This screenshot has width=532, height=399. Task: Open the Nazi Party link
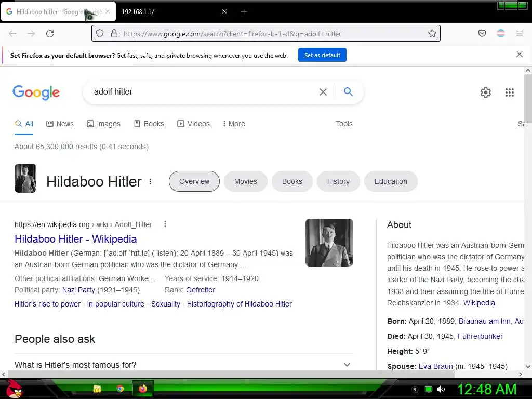78,290
